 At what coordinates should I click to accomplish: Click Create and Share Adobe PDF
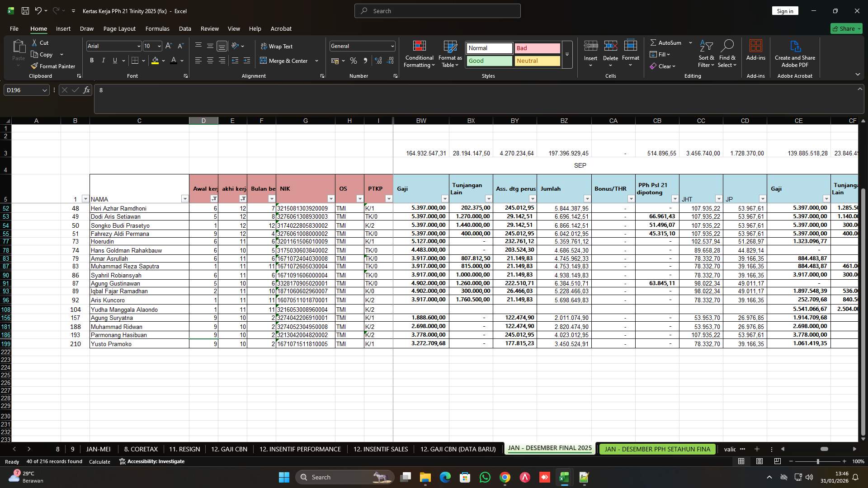pos(794,53)
